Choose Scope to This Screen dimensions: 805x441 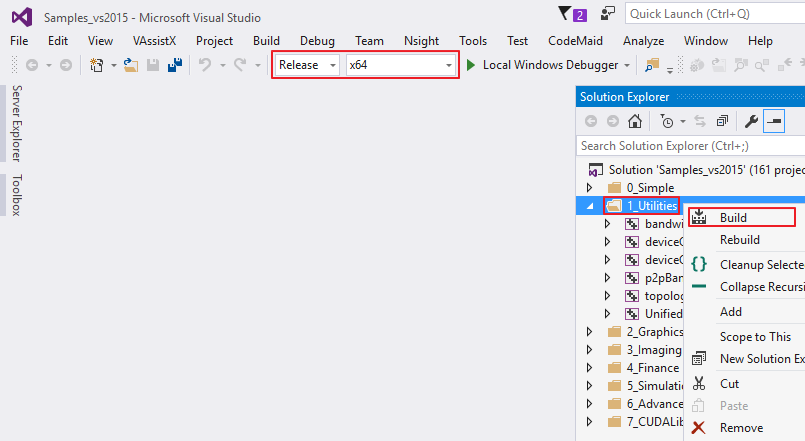coord(755,337)
